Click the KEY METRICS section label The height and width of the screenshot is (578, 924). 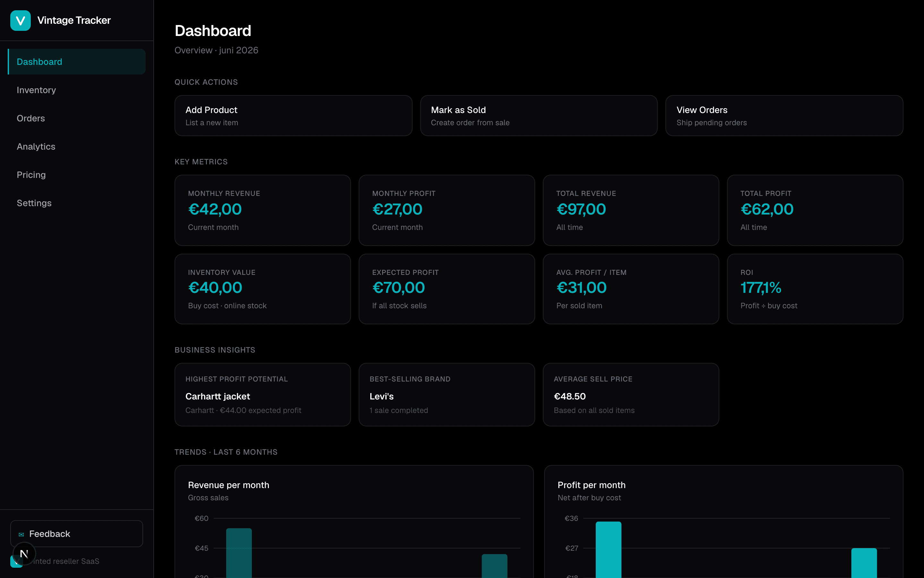click(201, 162)
